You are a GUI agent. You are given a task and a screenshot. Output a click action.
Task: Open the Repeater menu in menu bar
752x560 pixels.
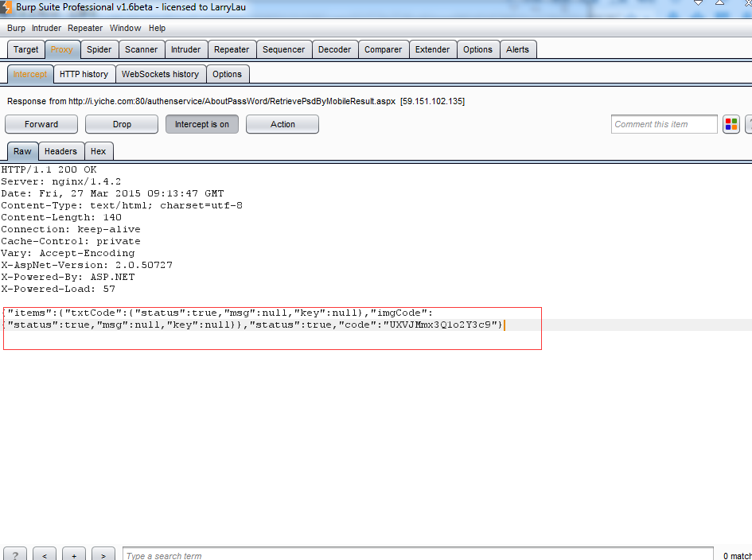(x=85, y=29)
